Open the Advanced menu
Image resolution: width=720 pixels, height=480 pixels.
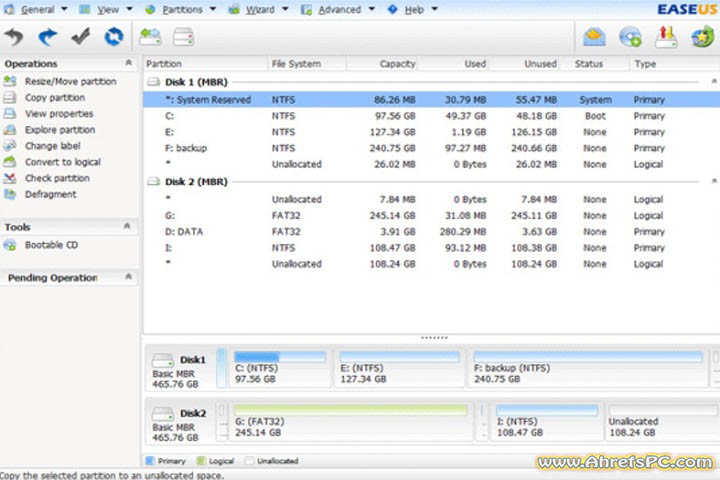pyautogui.click(x=338, y=9)
